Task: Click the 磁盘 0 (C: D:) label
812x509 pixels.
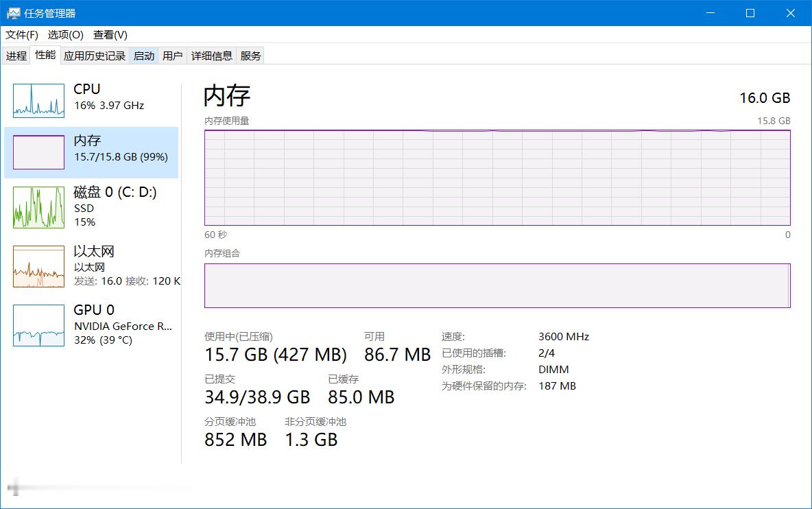Action: coord(115,192)
